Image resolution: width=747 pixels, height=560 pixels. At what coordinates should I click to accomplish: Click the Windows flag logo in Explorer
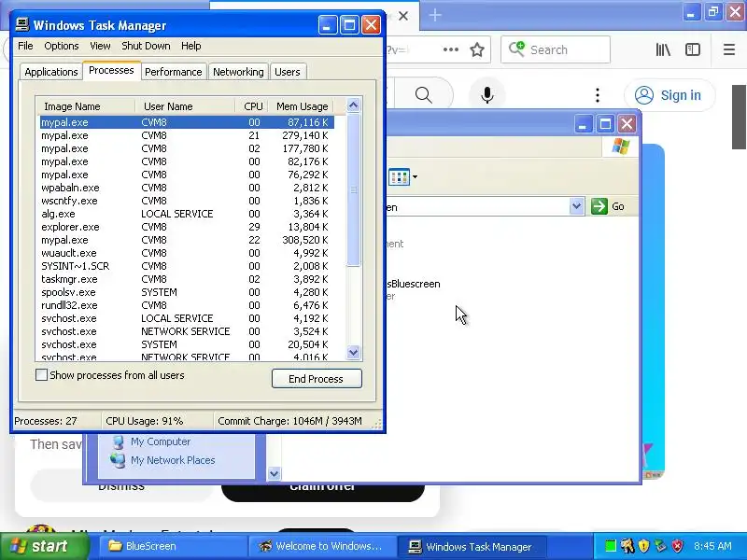click(621, 147)
